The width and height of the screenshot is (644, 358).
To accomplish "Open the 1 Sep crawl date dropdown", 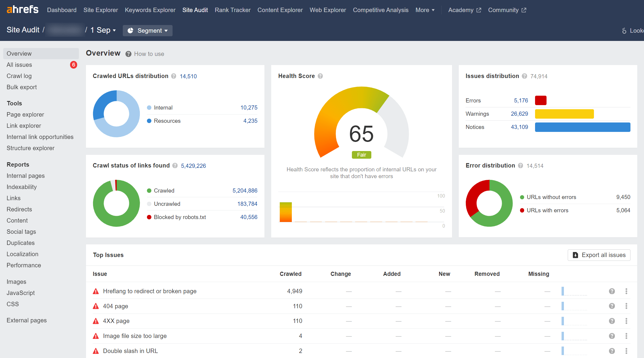I will point(103,30).
